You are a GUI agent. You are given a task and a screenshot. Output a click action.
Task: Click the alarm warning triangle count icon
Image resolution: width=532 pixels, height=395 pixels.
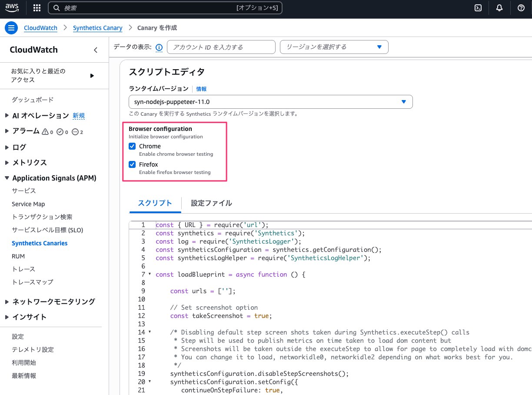[47, 132]
